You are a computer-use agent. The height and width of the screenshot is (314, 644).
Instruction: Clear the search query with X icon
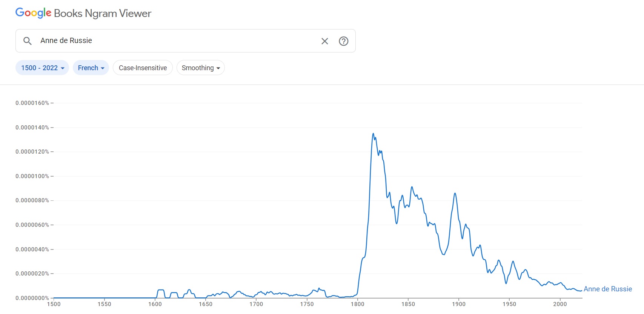(324, 41)
